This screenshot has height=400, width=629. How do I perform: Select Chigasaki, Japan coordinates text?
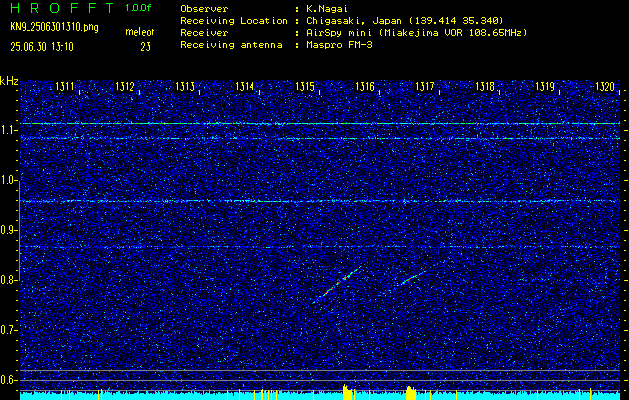pyautogui.click(x=405, y=21)
